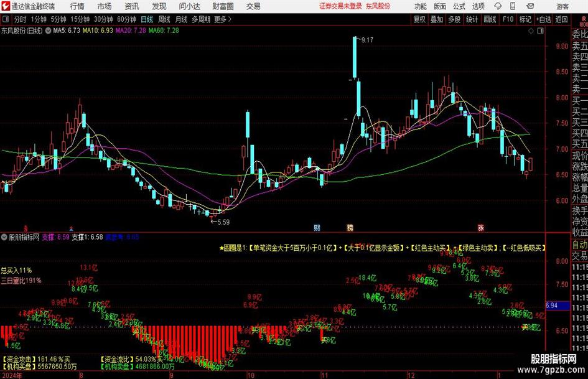The width and height of the screenshot is (588, 379).
Task: Open the 财富圈 menu
Action: click(223, 6)
